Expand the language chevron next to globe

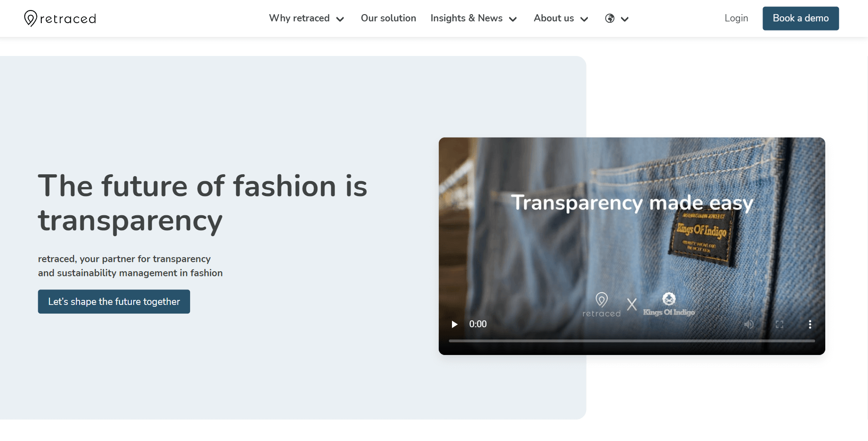point(625,19)
